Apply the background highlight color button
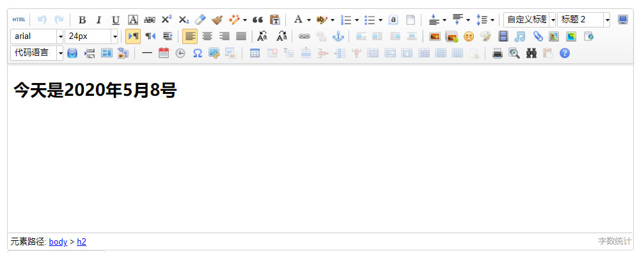Viewport: 644px width, 253px height. pyautogui.click(x=322, y=19)
